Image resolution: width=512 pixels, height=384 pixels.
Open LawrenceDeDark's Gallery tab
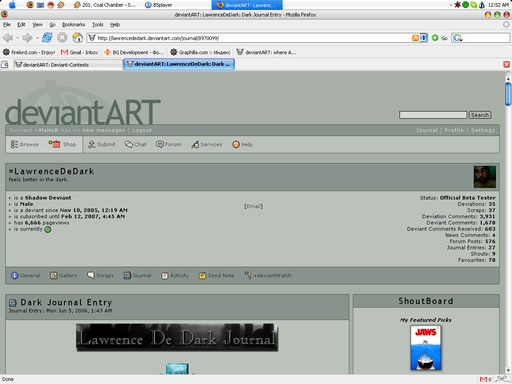[x=63, y=276]
